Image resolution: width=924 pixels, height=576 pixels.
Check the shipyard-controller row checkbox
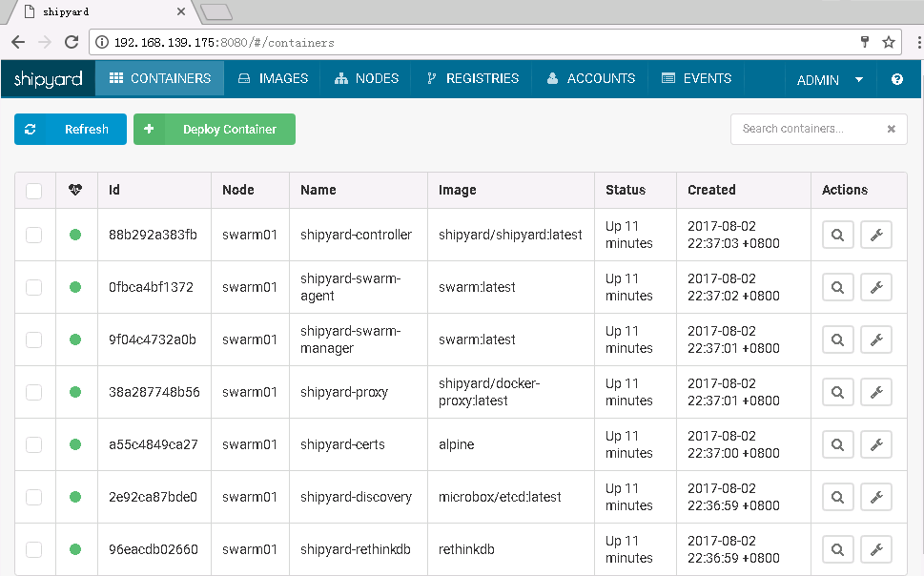pos(33,235)
